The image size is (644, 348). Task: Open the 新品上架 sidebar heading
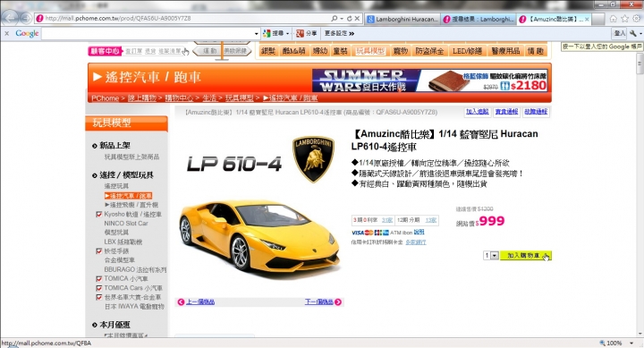pos(114,146)
